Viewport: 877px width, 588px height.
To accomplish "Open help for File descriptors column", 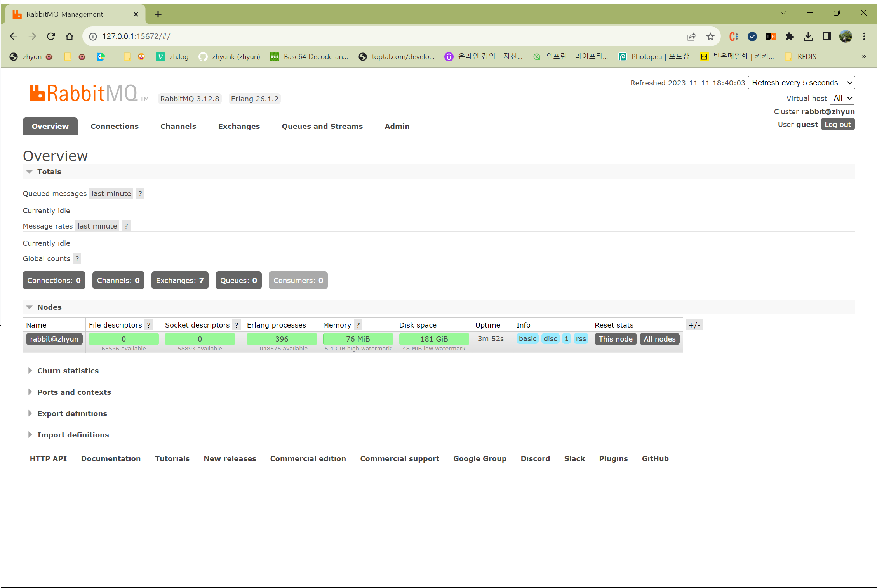I will (149, 325).
